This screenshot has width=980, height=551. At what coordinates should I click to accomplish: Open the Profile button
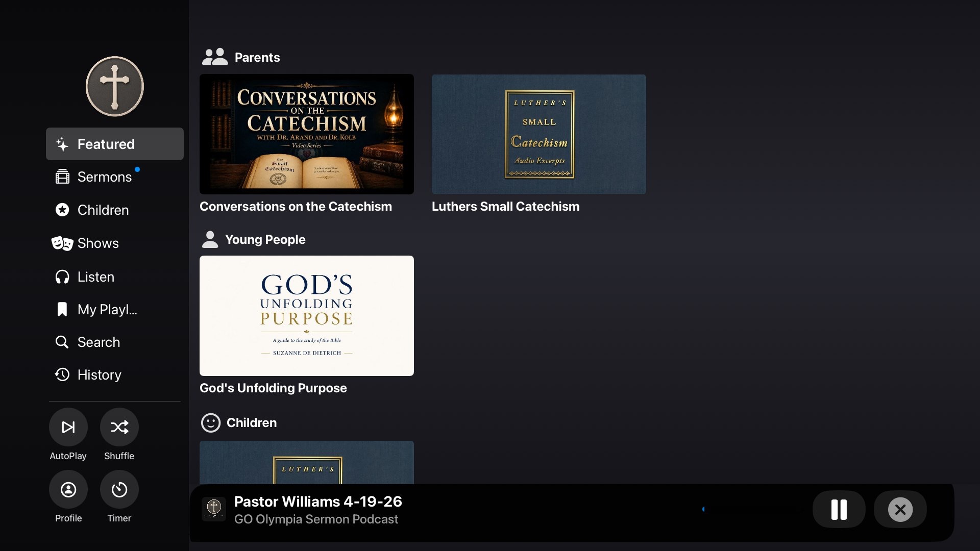pos(68,489)
